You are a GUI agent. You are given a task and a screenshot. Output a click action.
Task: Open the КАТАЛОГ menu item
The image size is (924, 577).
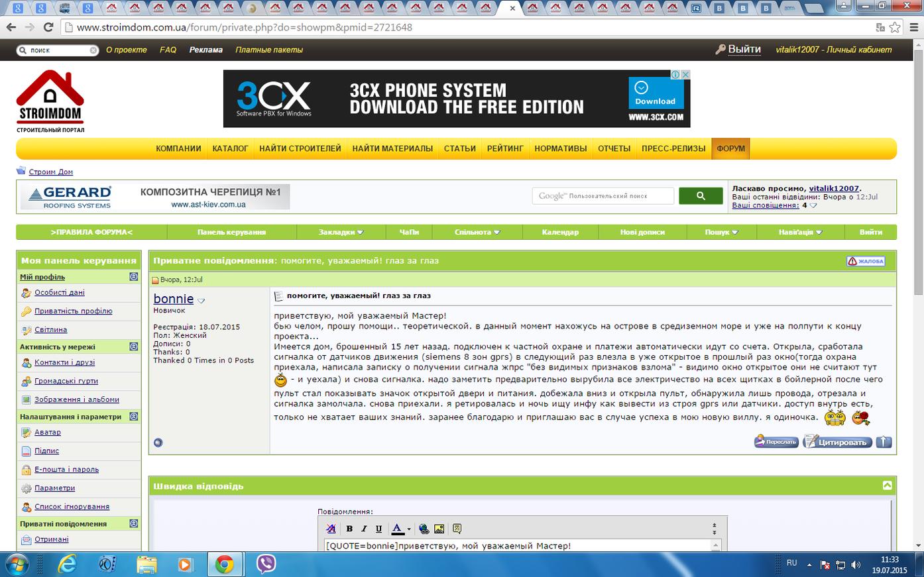click(230, 148)
